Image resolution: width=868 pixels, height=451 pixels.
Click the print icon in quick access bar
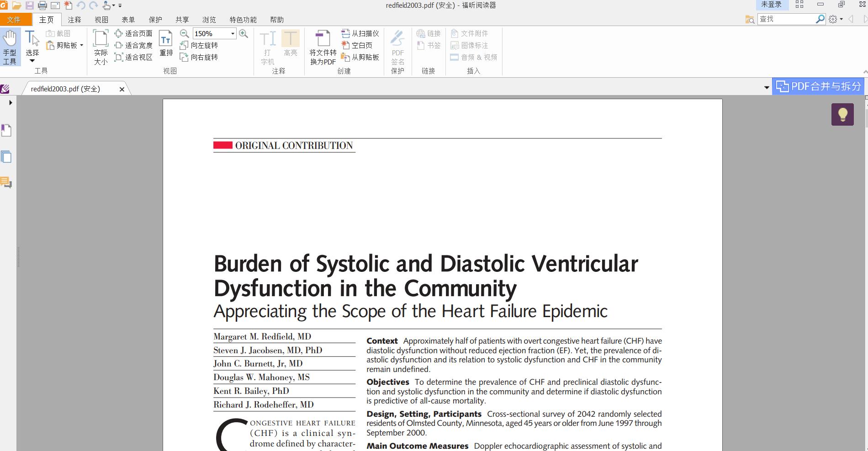coord(42,5)
